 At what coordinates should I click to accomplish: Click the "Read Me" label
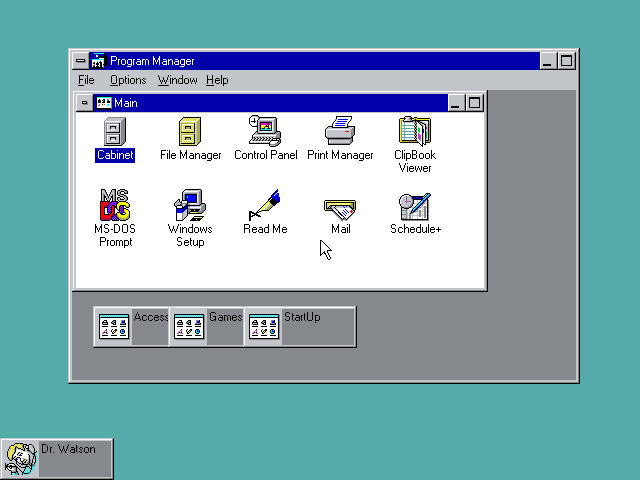265,229
